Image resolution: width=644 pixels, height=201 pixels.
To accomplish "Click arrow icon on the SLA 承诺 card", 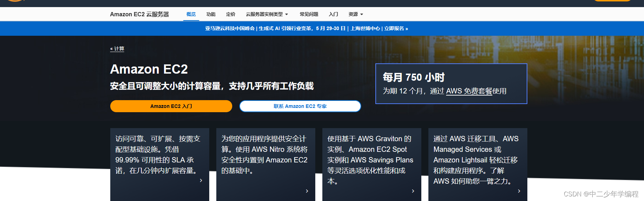I will [201, 180].
